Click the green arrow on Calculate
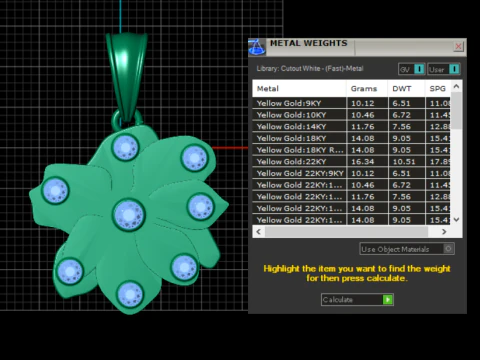 click(x=388, y=299)
